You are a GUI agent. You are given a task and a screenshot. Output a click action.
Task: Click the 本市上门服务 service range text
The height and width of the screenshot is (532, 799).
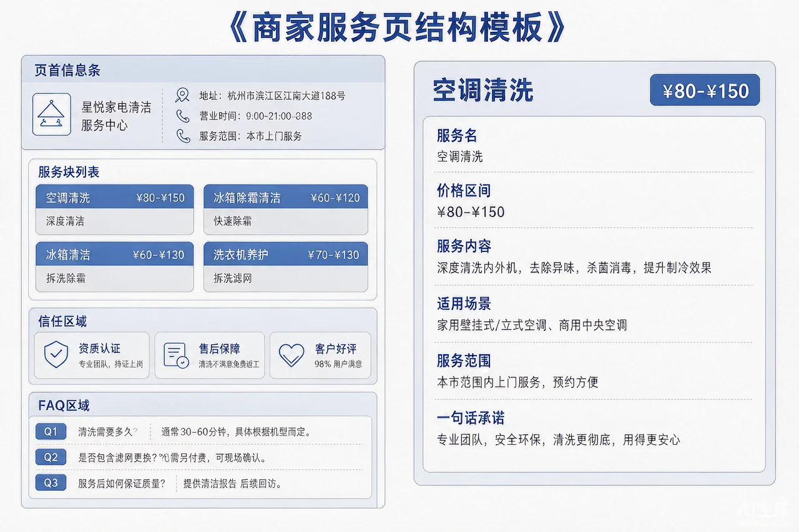click(274, 136)
